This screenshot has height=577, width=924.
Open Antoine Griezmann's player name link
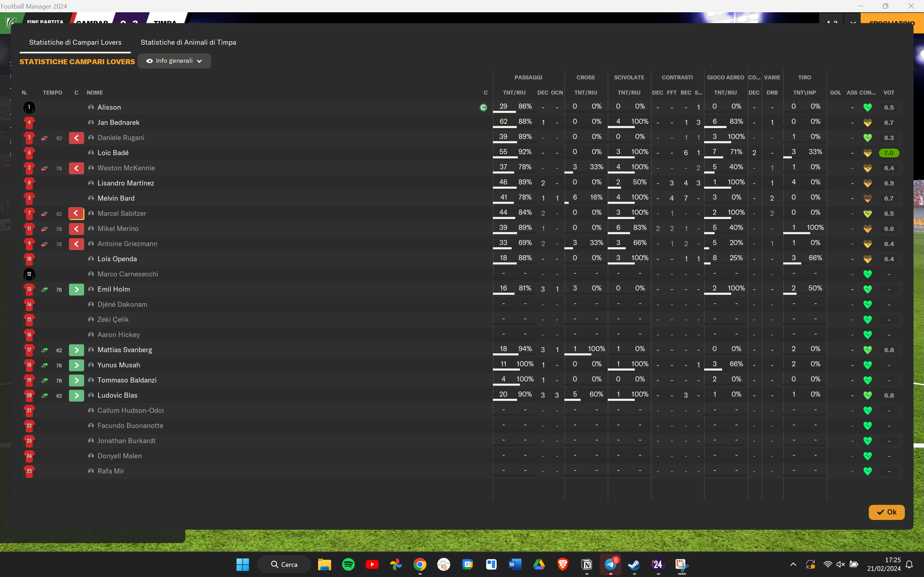pyautogui.click(x=127, y=244)
